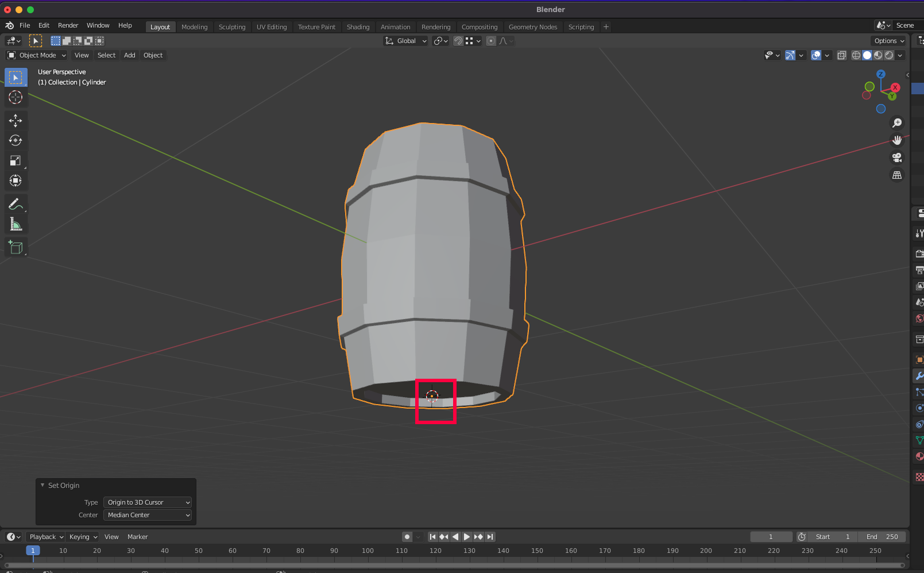The height and width of the screenshot is (573, 924).
Task: Click the Zoom viewport icon
Action: pos(897,122)
